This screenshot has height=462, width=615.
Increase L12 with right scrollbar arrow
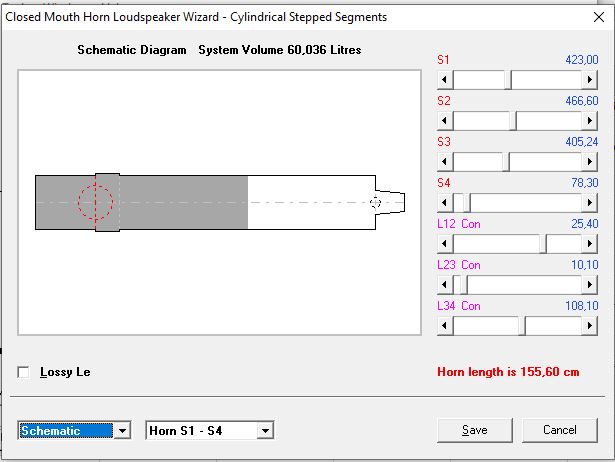pyautogui.click(x=590, y=244)
